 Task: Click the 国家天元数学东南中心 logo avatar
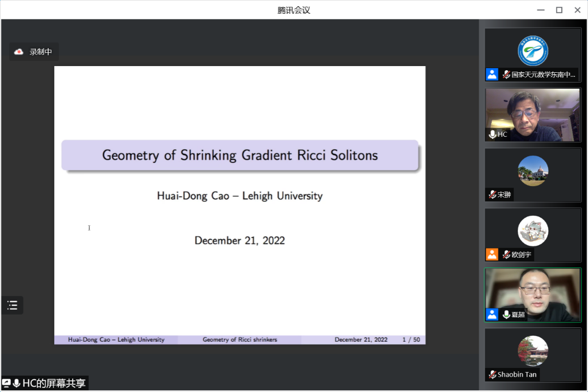pyautogui.click(x=533, y=51)
